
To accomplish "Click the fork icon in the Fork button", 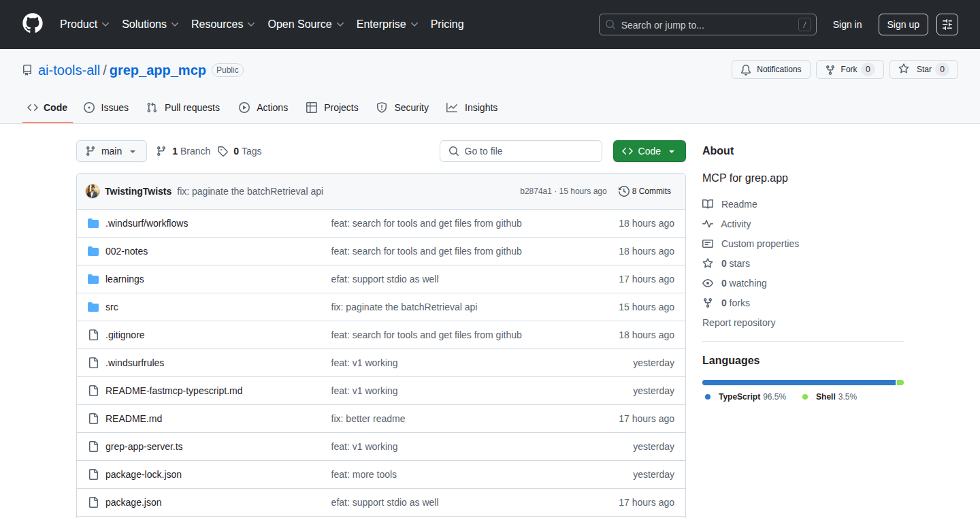I will pyautogui.click(x=830, y=69).
